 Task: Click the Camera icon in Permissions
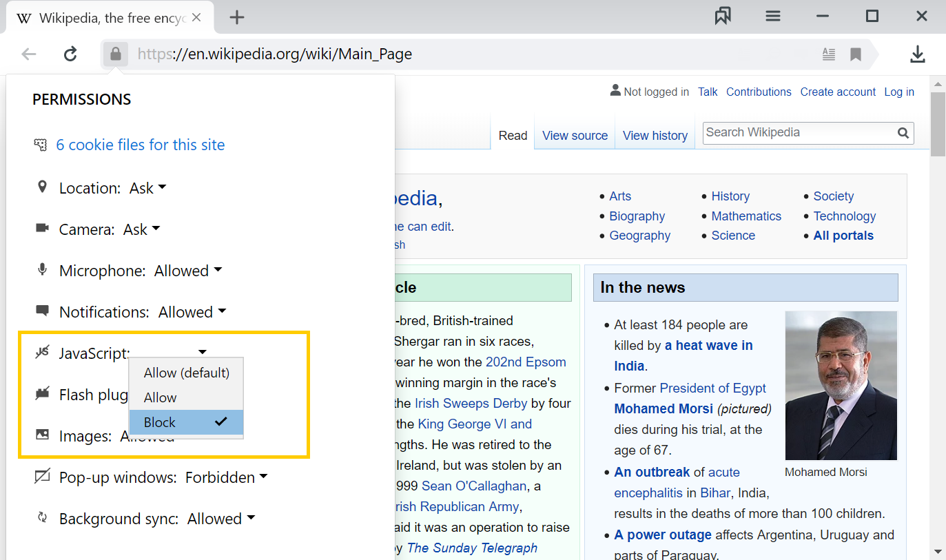[42, 228]
